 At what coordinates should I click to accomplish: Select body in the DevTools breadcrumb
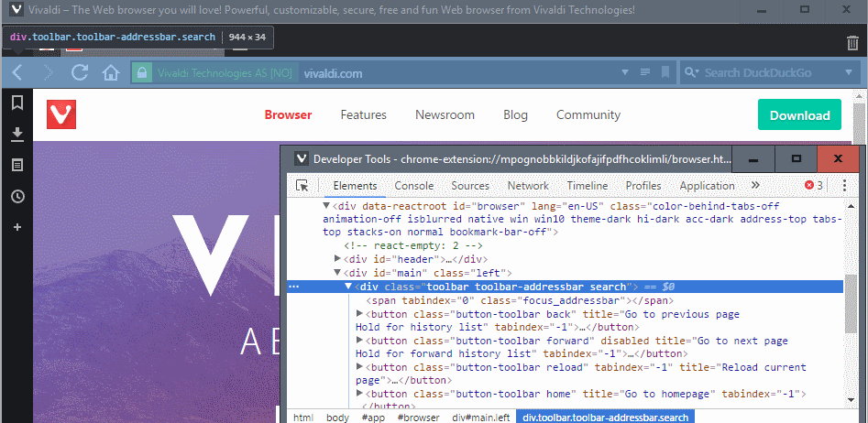click(337, 418)
